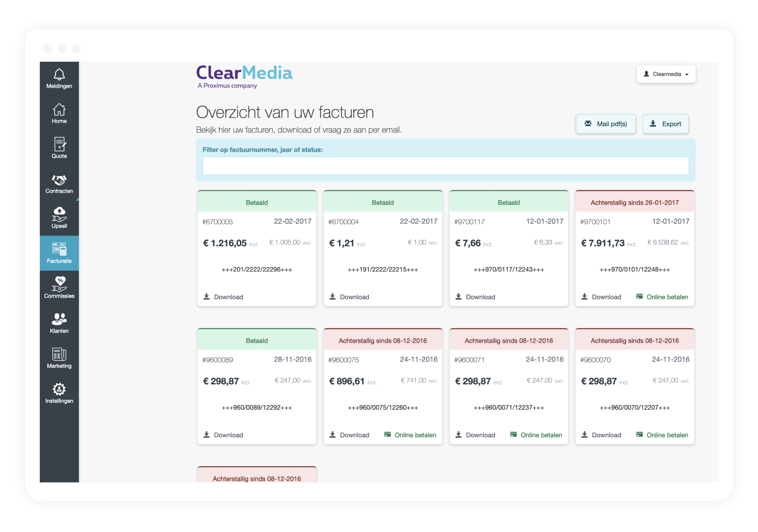Open the Marketing section
Image resolution: width=758 pixels, height=532 pixels.
click(59, 358)
